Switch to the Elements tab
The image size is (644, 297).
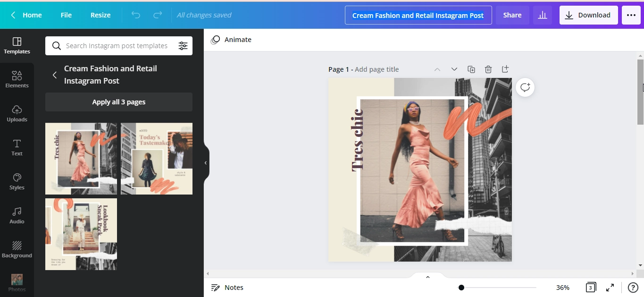click(x=17, y=79)
